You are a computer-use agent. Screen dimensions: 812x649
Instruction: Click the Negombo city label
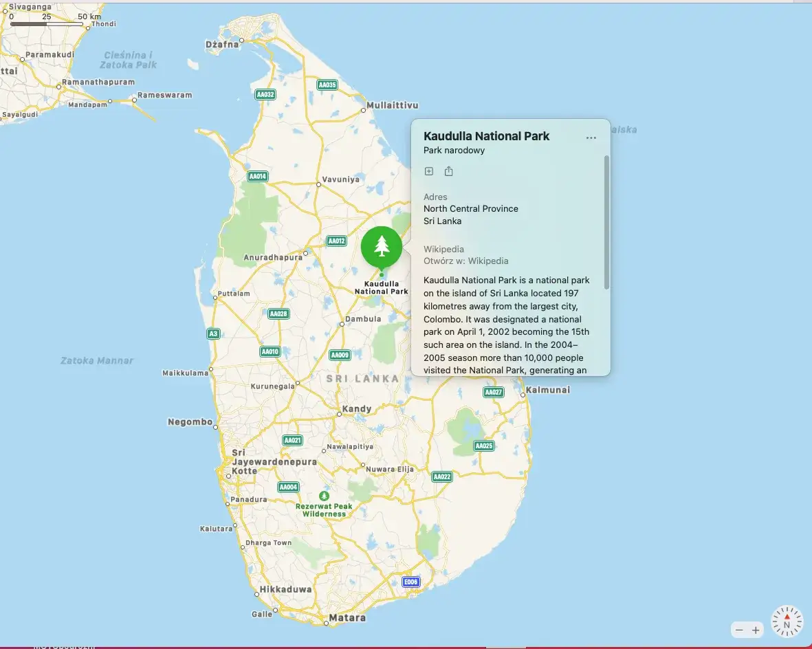(x=190, y=422)
